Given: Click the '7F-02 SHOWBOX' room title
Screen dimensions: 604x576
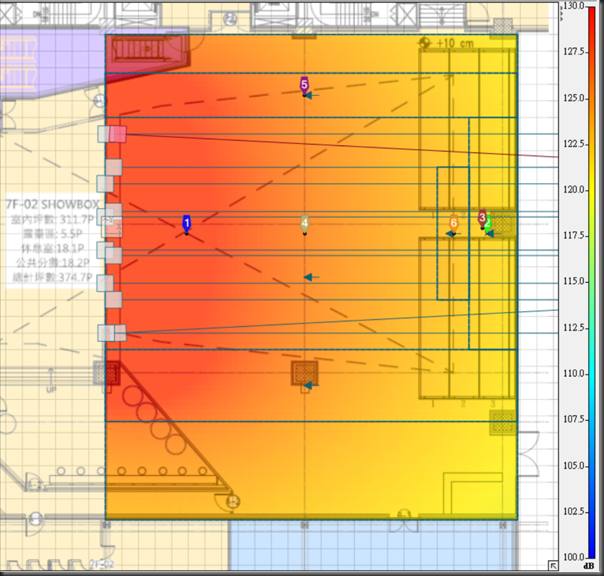Looking at the screenshot, I should point(52,204).
